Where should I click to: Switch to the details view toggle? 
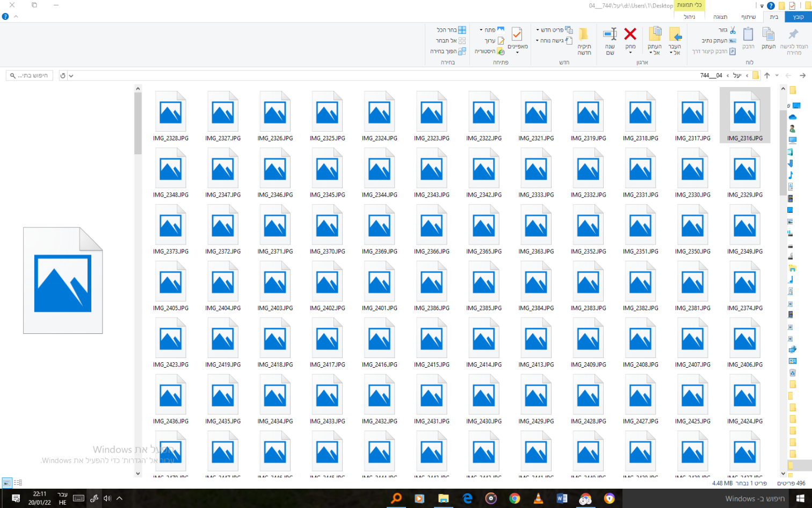[18, 483]
